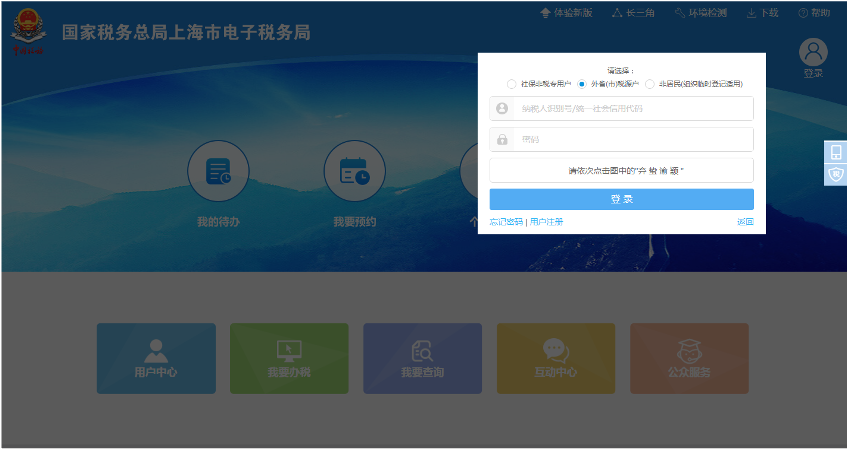The image size is (847, 449).
Task: Open the 我要查询 tile
Action: pyautogui.click(x=422, y=358)
